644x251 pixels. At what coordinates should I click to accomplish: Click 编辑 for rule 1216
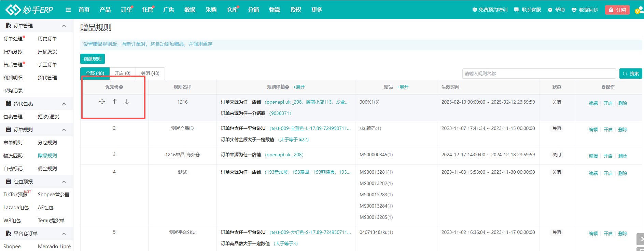pyautogui.click(x=593, y=103)
